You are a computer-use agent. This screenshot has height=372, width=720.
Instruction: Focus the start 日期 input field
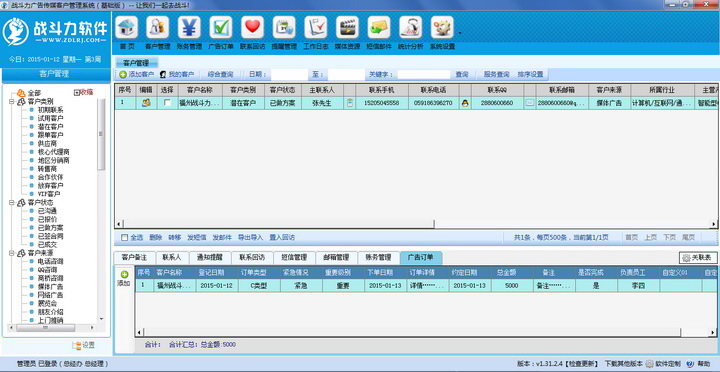(289, 74)
